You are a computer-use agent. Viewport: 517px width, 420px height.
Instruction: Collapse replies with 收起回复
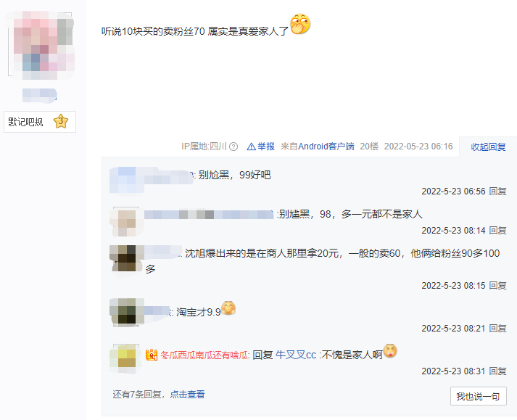[488, 147]
